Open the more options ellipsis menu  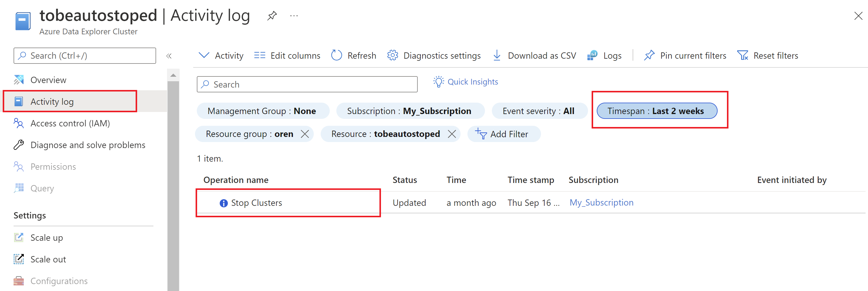[x=294, y=15]
